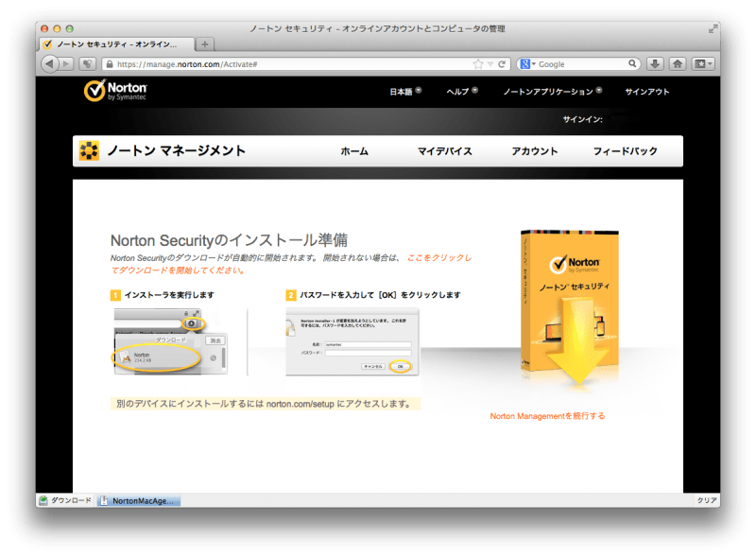Open the マイデバイス navigation tab
The image size is (756, 557).
(x=444, y=151)
